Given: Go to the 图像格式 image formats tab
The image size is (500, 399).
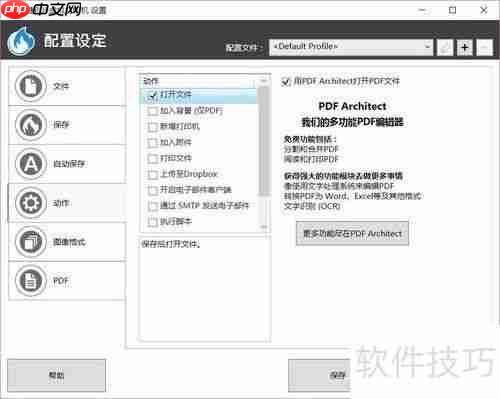Looking at the screenshot, I should coord(67,242).
